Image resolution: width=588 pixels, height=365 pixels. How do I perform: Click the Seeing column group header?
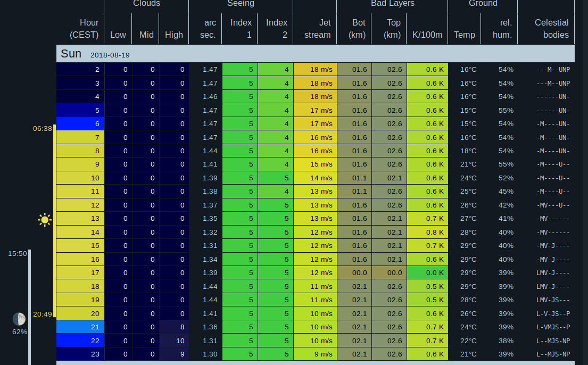point(241,4)
